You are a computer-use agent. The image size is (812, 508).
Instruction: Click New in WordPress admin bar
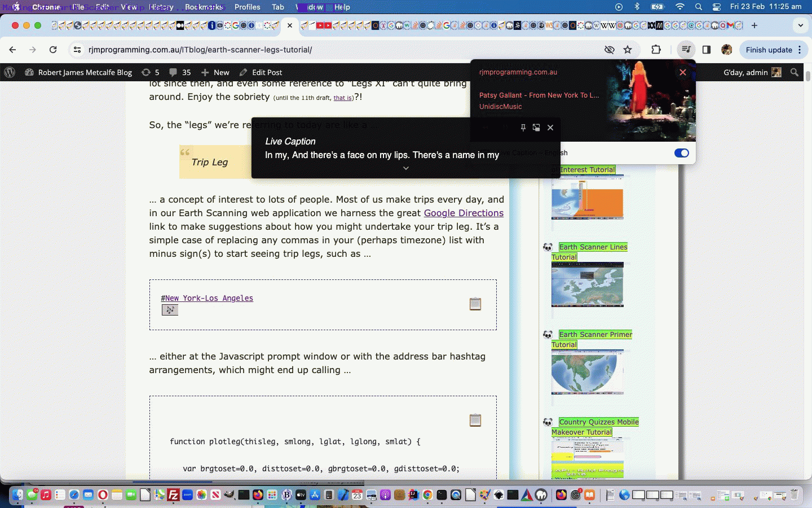215,72
